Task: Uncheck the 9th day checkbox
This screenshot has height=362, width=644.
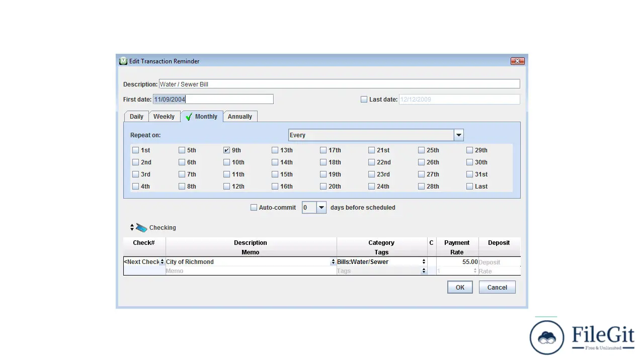Action: point(226,150)
